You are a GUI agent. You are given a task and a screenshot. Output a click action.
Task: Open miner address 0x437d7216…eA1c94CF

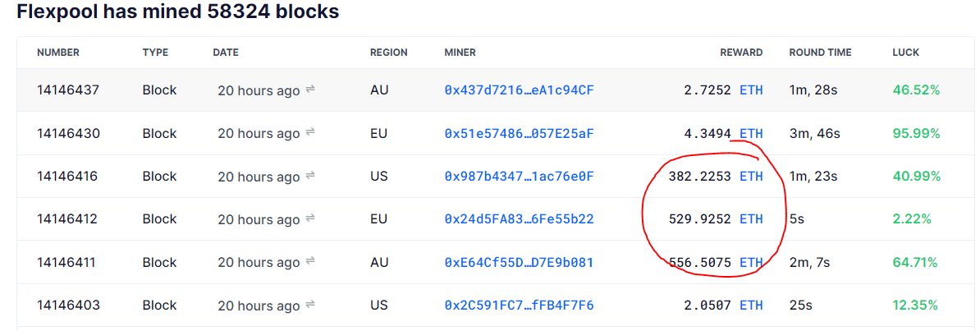[519, 90]
